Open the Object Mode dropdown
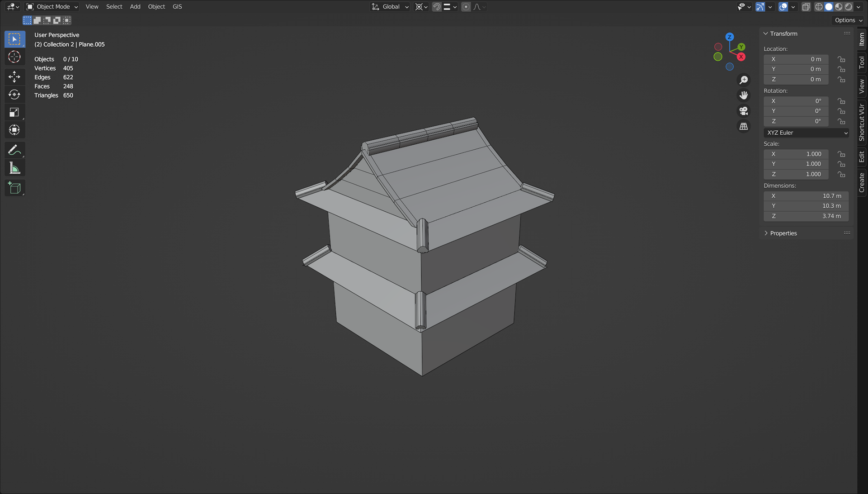 (x=52, y=7)
